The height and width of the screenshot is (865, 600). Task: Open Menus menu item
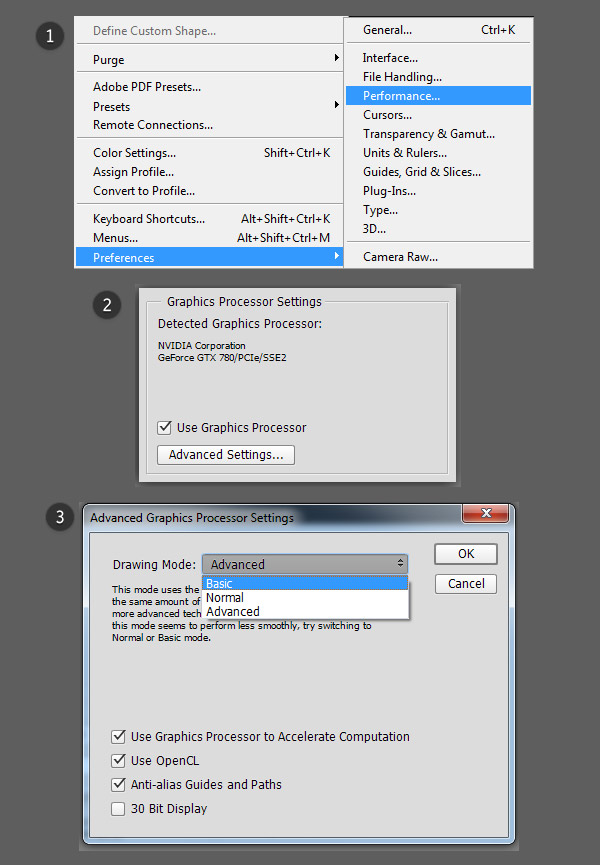pyautogui.click(x=210, y=238)
